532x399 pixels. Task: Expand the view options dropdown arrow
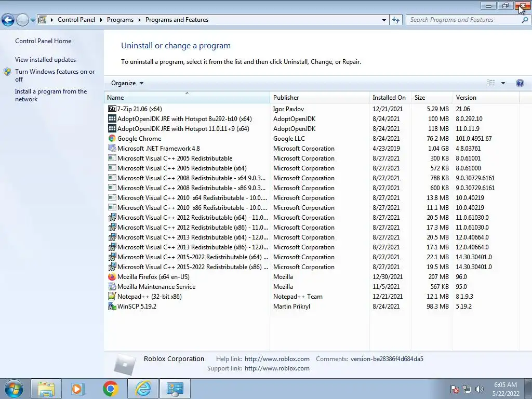pyautogui.click(x=503, y=83)
